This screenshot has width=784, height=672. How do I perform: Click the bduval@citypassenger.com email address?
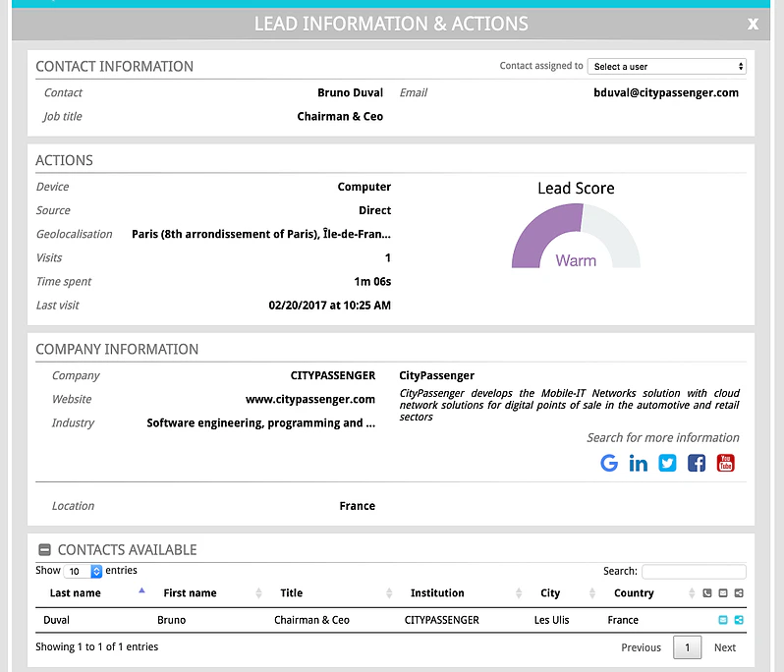click(x=666, y=92)
